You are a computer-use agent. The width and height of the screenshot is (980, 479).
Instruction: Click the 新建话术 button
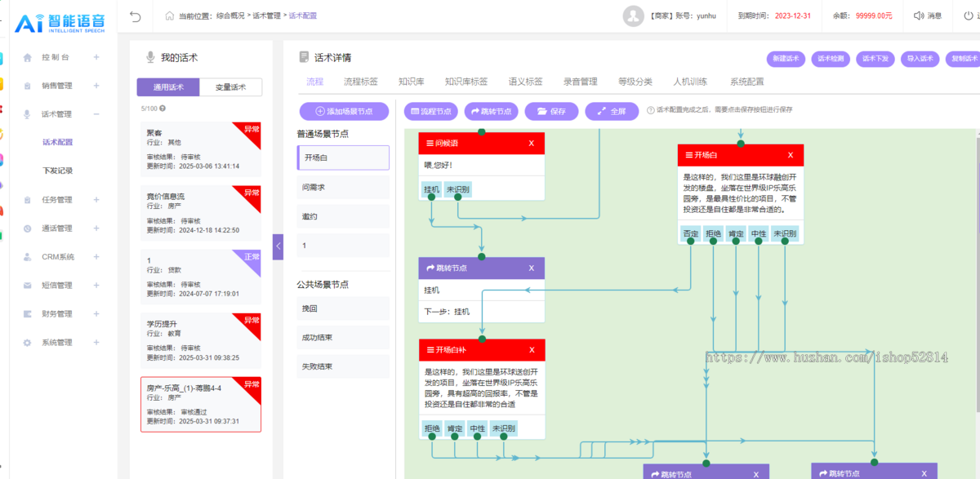pyautogui.click(x=786, y=59)
